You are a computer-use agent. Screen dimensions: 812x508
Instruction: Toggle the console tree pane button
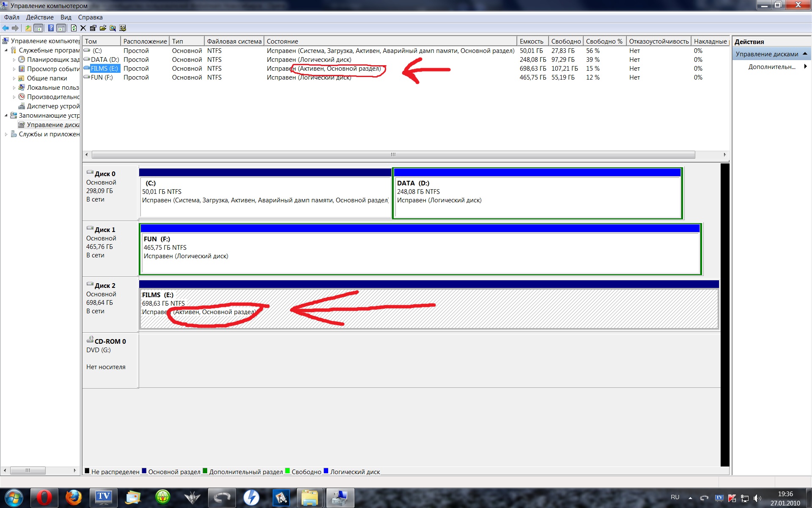38,28
